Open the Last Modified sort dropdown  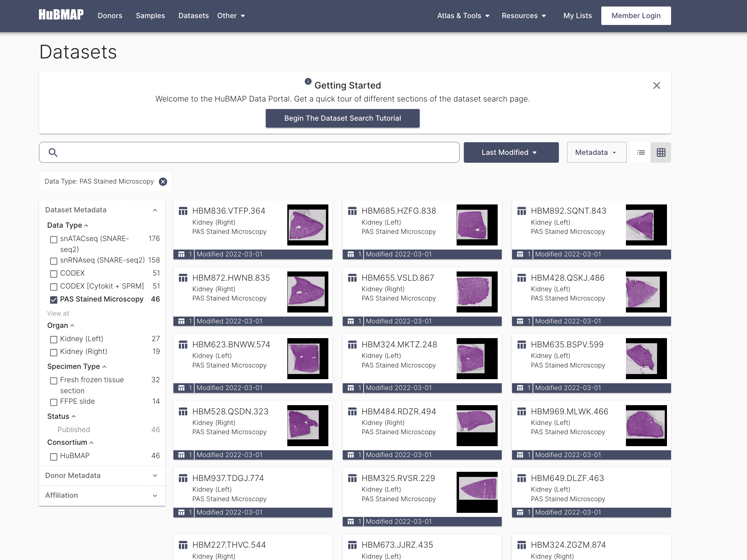511,152
